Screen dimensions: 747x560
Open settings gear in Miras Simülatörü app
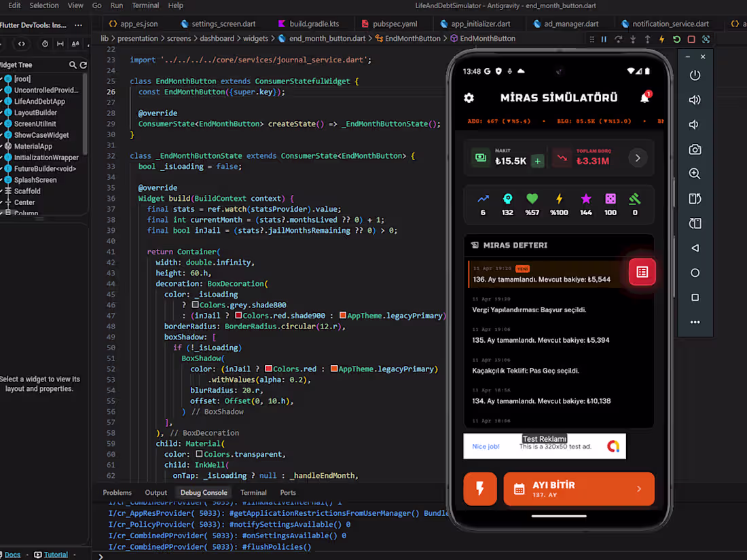[x=469, y=98]
